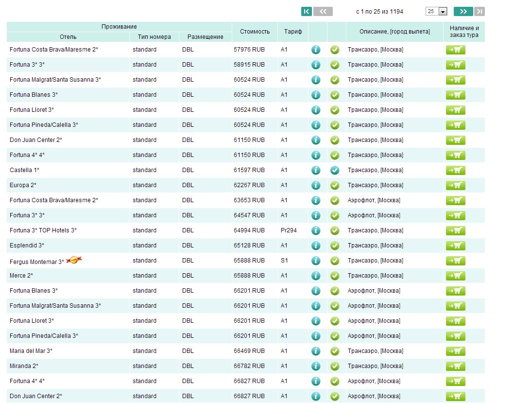The width and height of the screenshot is (532, 403).
Task: Select hotel name Miranda 2*
Action: pyautogui.click(x=24, y=366)
